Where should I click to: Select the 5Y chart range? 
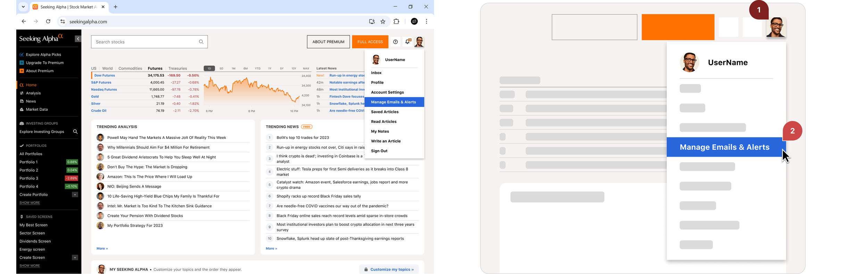point(282,68)
